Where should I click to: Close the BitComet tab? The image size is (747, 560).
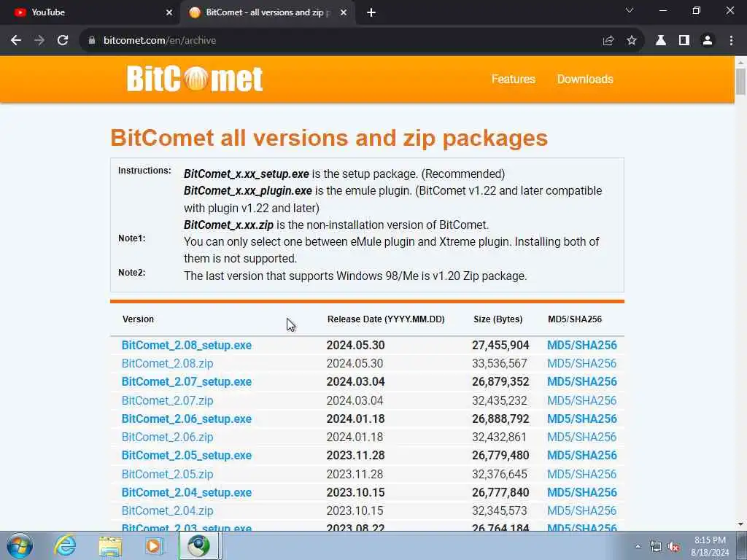click(344, 12)
